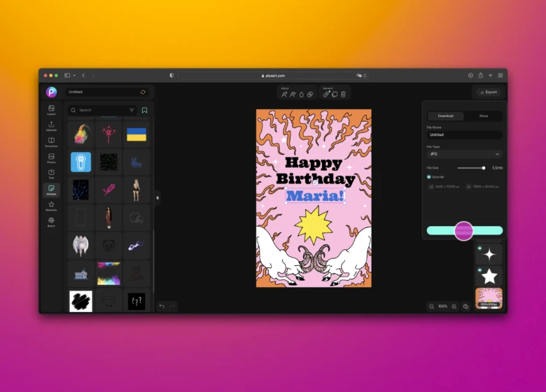The height and width of the screenshot is (392, 546).
Task: Click the Picsart logo icon
Action: point(51,92)
